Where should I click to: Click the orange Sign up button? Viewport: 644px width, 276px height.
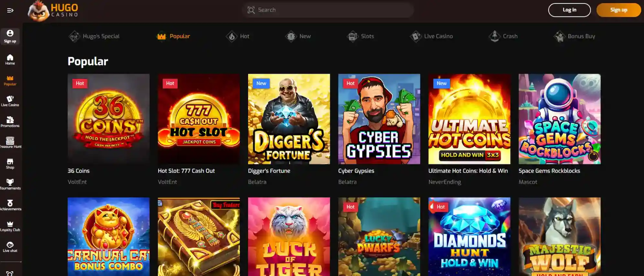pos(618,10)
